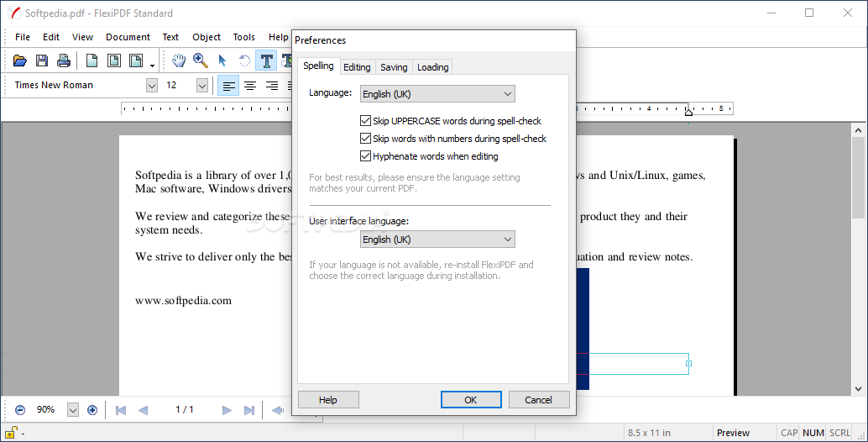Open the View menu
Image resolution: width=868 pixels, height=442 pixels.
[82, 37]
